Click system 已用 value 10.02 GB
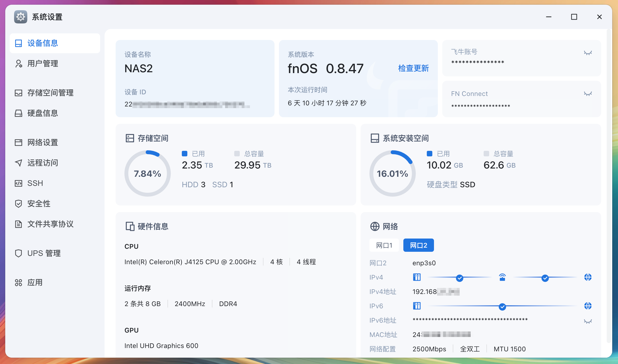This screenshot has height=364, width=618. pyautogui.click(x=445, y=165)
